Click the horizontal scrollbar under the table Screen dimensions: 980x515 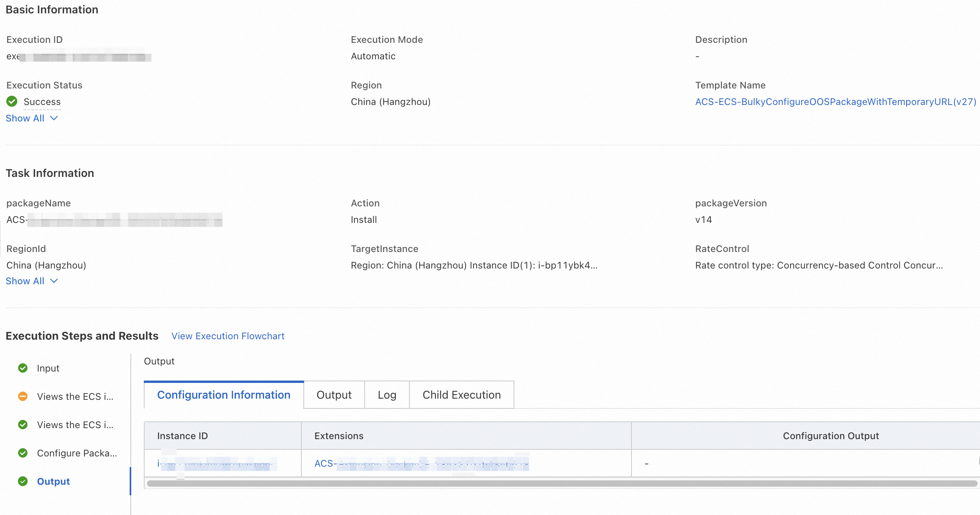point(562,484)
